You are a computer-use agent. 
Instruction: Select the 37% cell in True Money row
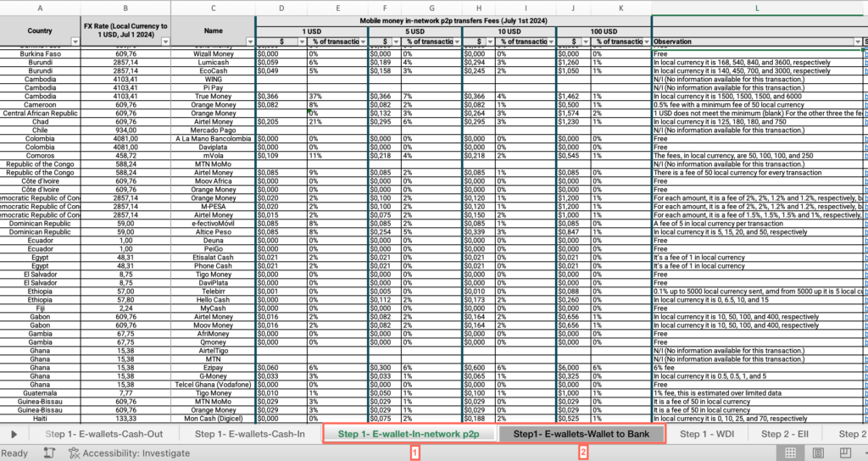point(337,97)
